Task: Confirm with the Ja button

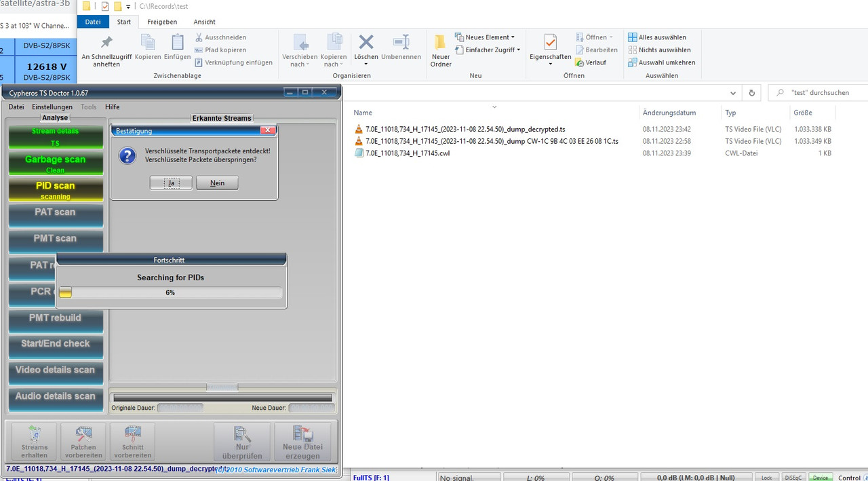Action: click(x=171, y=183)
